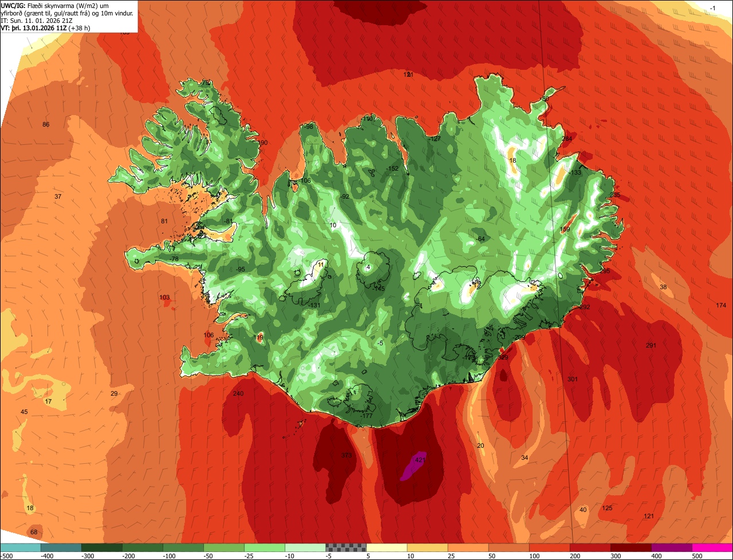Click the -78 value on the western peninsula
This screenshot has width=733, height=560.
(x=174, y=259)
